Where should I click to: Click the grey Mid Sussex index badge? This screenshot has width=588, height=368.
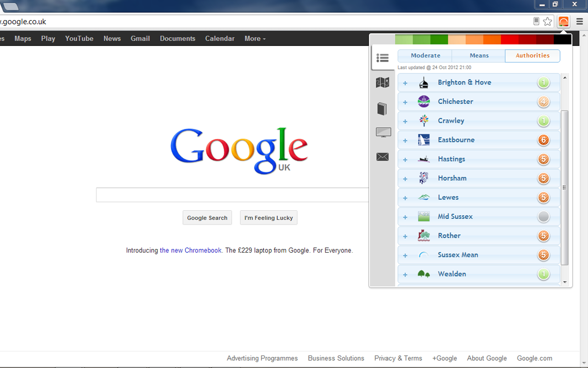coord(543,217)
